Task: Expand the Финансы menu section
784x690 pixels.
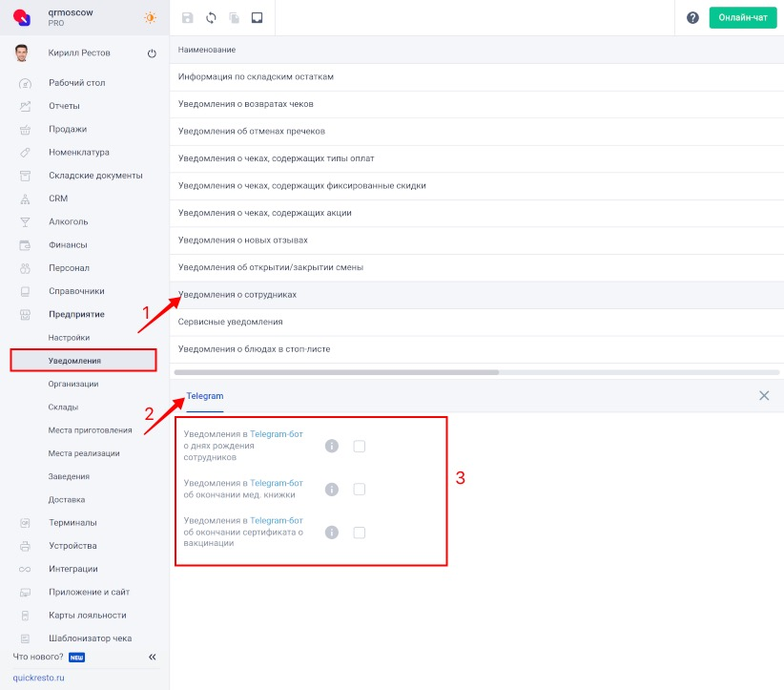Action: tap(68, 245)
